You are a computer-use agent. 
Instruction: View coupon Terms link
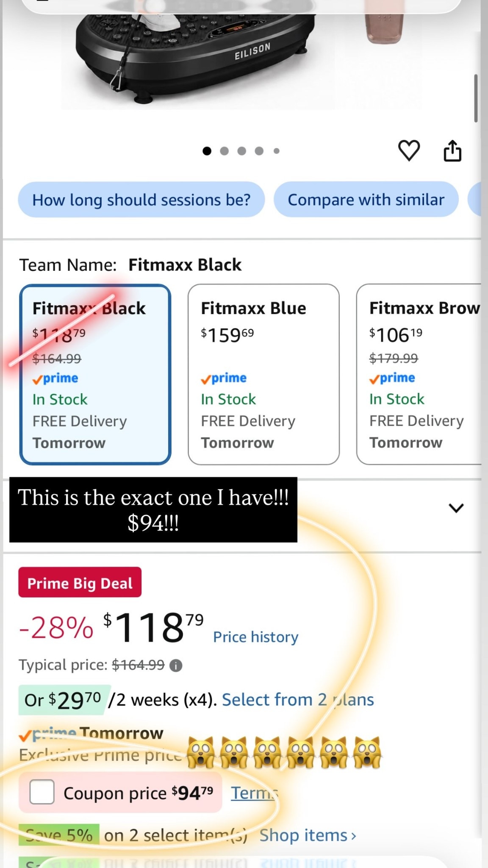pos(254,793)
